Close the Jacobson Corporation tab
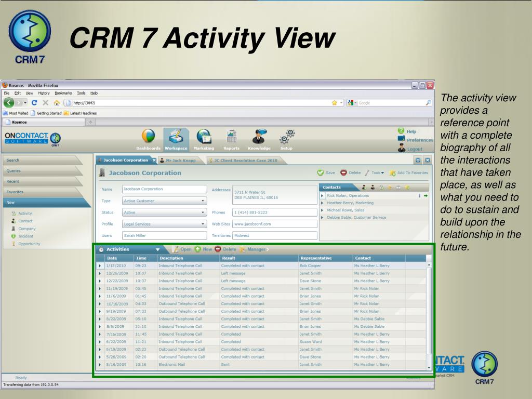This screenshot has width=532, height=399. click(154, 160)
